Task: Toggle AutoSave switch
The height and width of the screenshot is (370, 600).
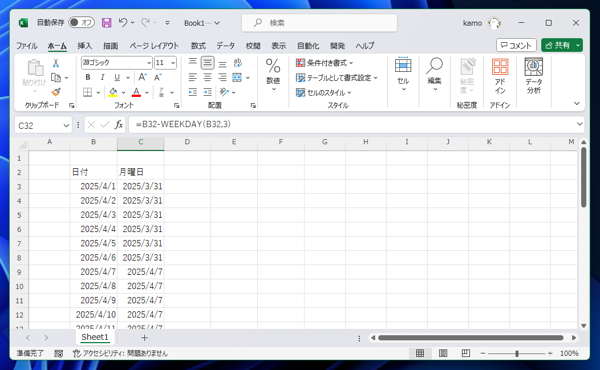Action: pos(82,23)
